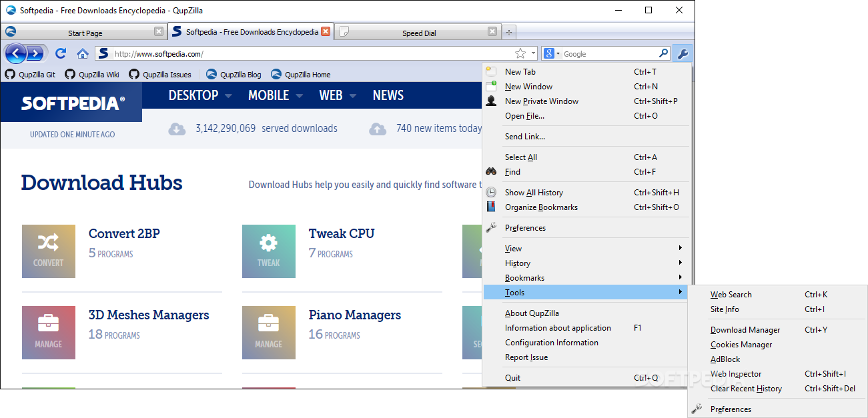Image resolution: width=868 pixels, height=418 pixels.
Task: Open the Tweak CPU link
Action: tap(342, 233)
